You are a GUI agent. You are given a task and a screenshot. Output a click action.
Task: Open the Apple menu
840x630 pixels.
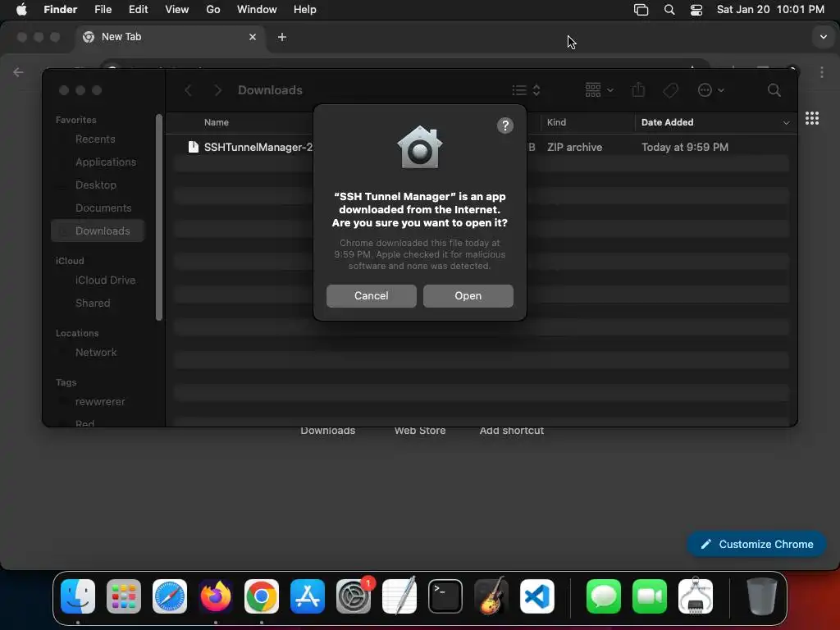tap(21, 10)
